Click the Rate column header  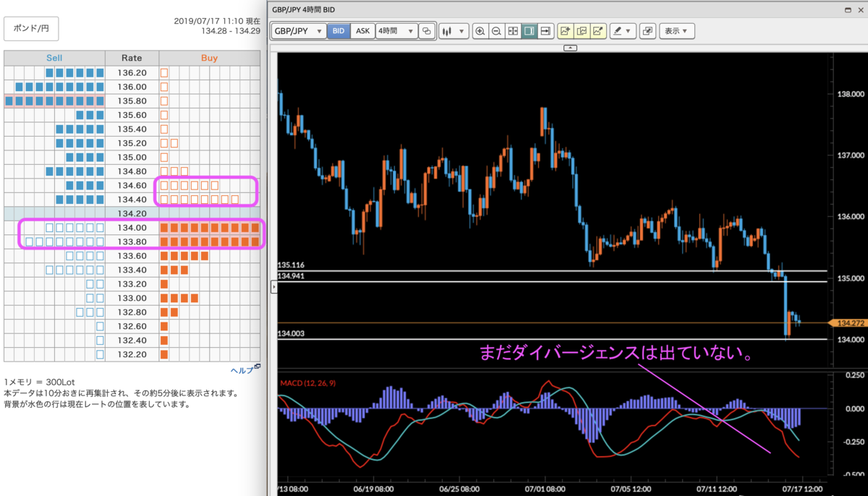tap(132, 58)
